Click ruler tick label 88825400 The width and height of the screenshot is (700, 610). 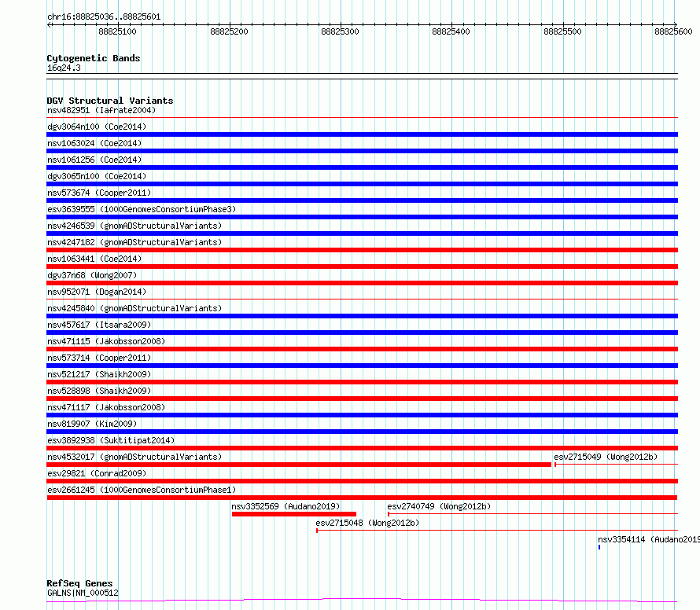(x=451, y=31)
